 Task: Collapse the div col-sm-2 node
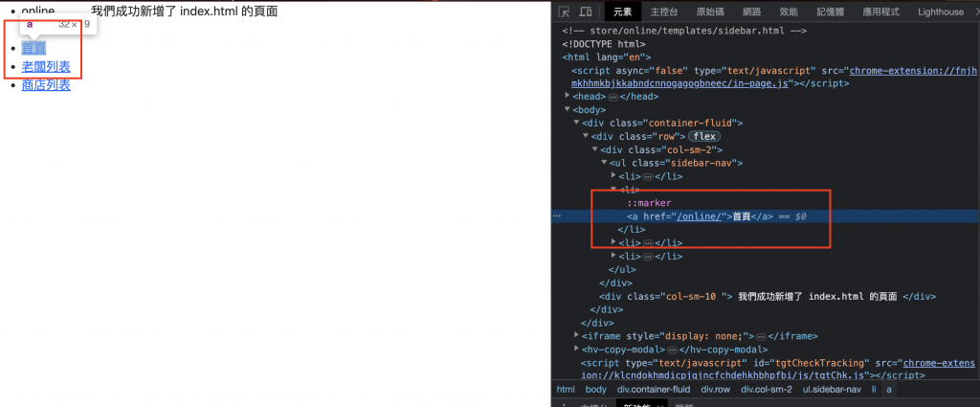(595, 149)
